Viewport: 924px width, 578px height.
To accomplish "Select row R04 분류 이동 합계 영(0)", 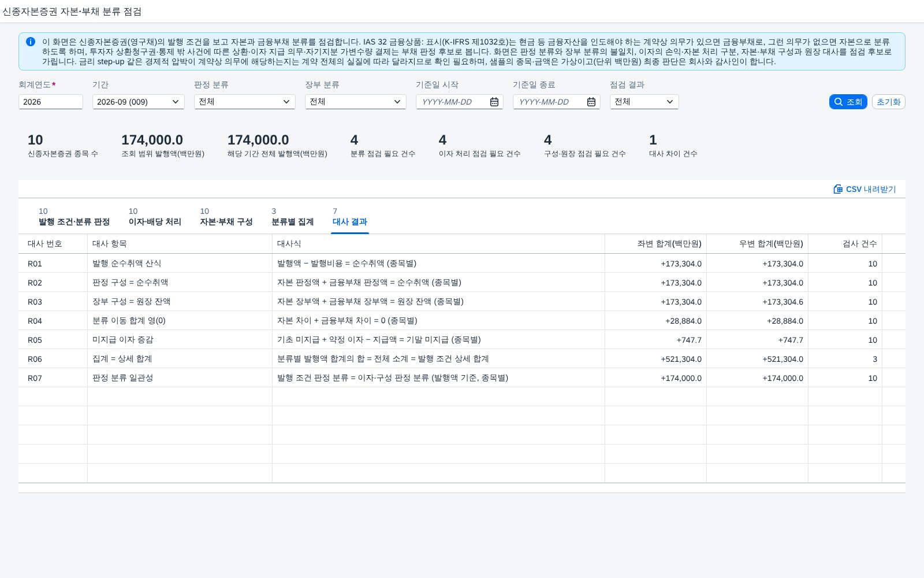I will click(462, 321).
